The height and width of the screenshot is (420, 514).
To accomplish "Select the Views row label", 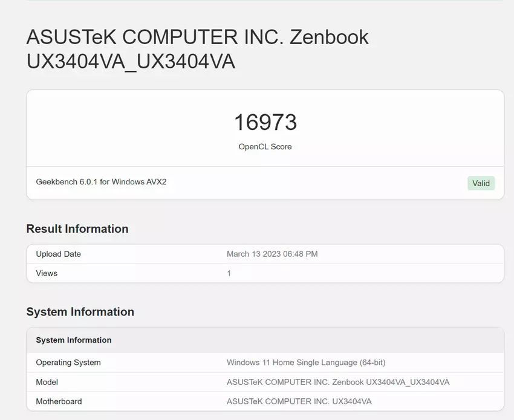I will pos(47,273).
